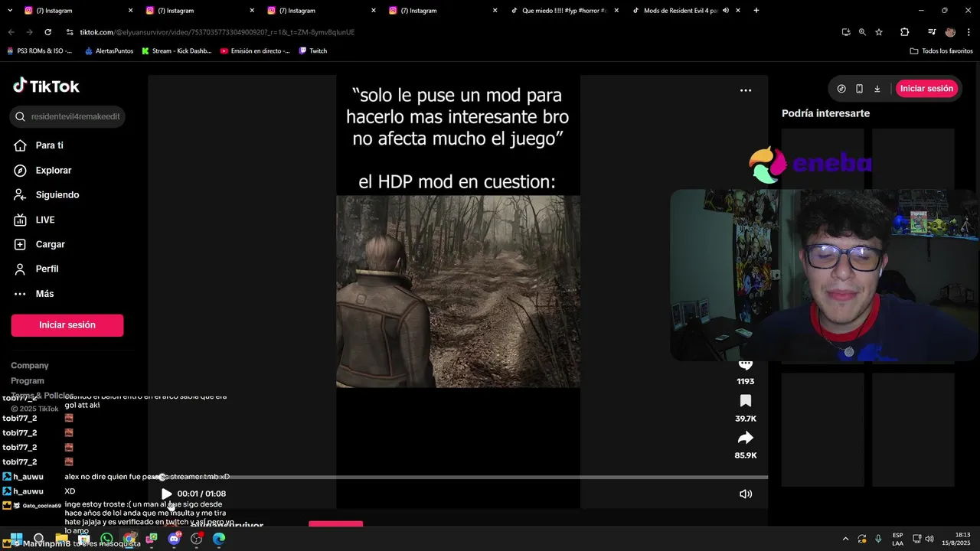Click the sidebar Iniciar sesión button
This screenshot has height=551, width=980.
[67, 325]
